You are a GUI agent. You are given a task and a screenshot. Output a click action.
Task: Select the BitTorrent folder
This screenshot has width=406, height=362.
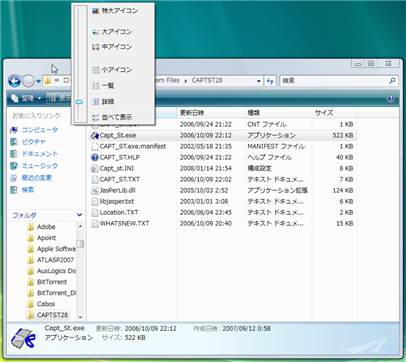[x=47, y=282]
